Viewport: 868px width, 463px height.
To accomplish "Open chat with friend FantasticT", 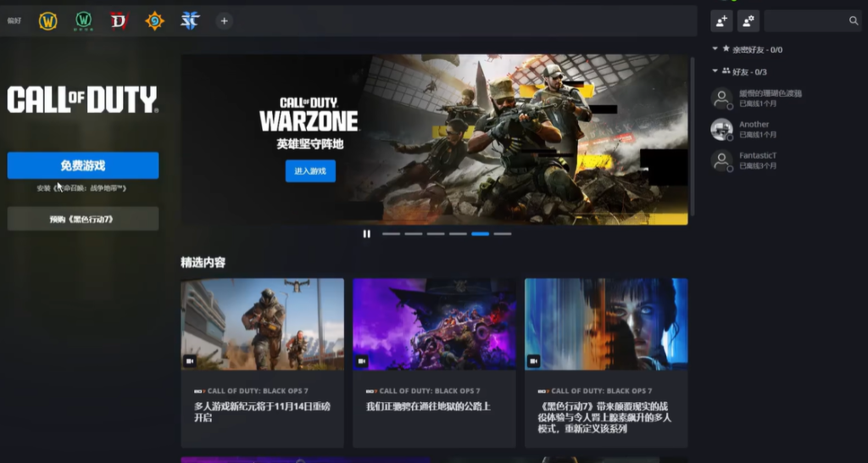I will (x=757, y=160).
